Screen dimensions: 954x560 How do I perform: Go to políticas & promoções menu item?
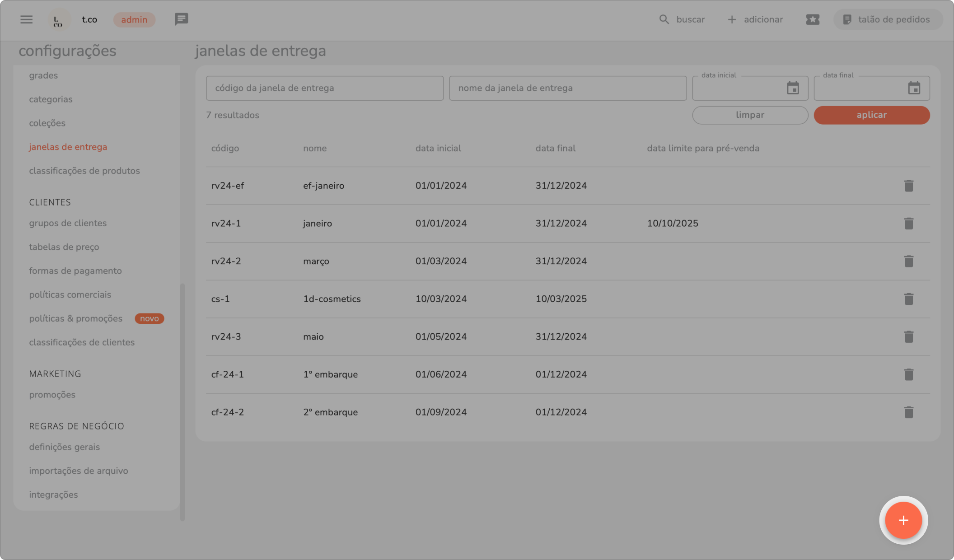pyautogui.click(x=76, y=318)
